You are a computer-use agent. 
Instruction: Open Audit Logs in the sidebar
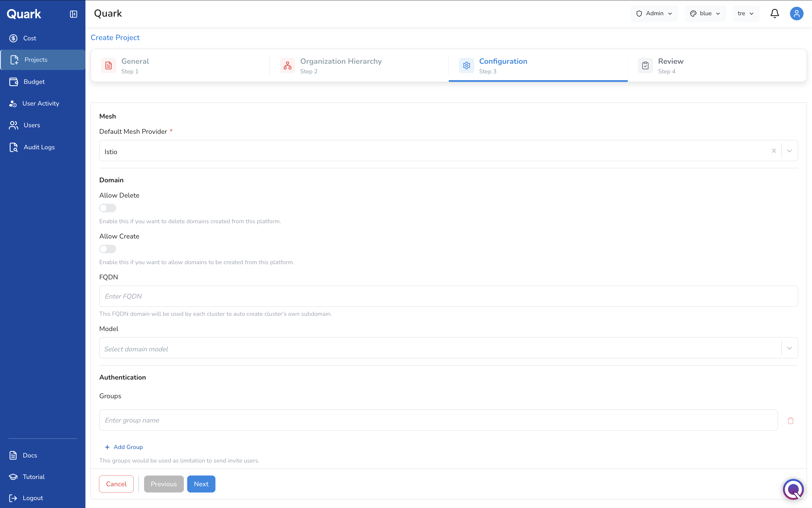click(43, 147)
